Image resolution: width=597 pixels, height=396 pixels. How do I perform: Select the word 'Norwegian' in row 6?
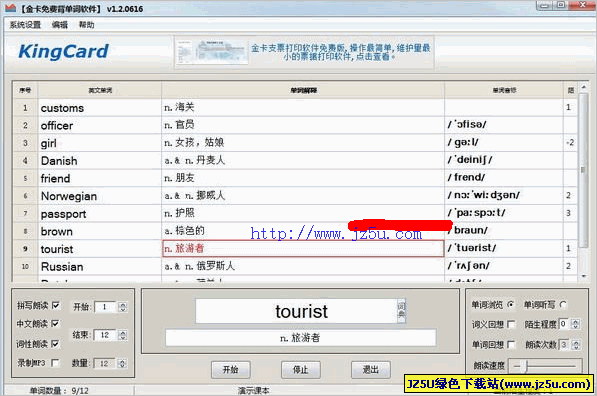coord(69,196)
